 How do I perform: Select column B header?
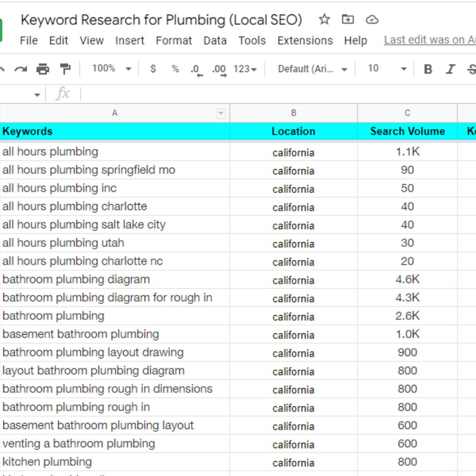pyautogui.click(x=294, y=113)
